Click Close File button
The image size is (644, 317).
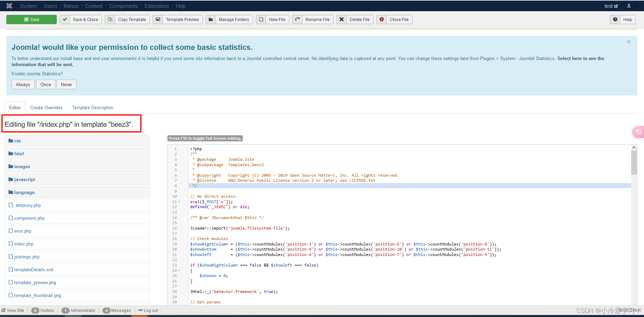tap(394, 19)
